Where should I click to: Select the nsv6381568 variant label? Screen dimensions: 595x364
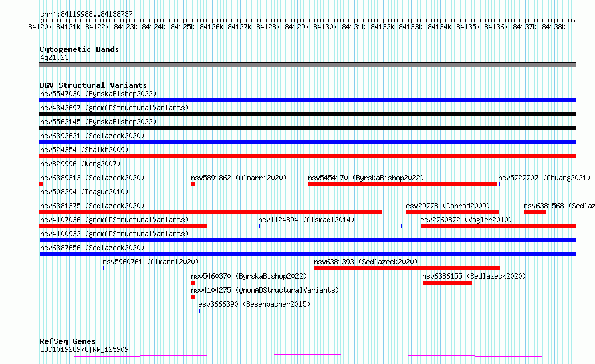(x=559, y=206)
